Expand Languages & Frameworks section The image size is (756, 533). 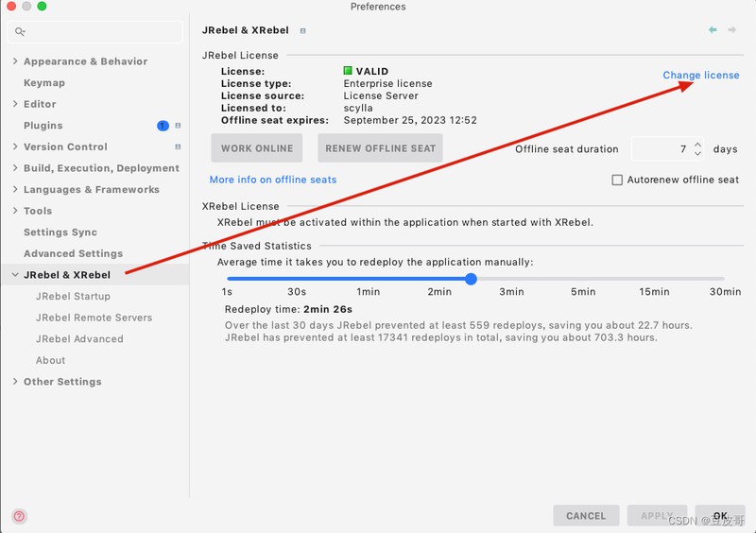coord(15,189)
